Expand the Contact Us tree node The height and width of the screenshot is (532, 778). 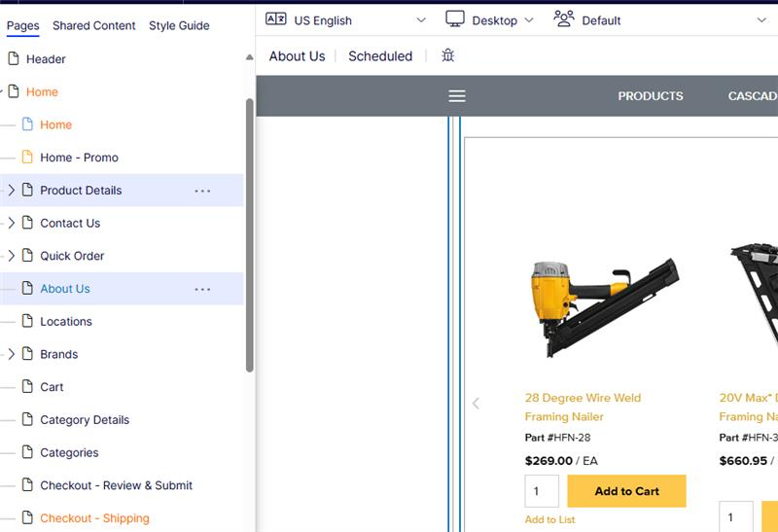(x=12, y=223)
